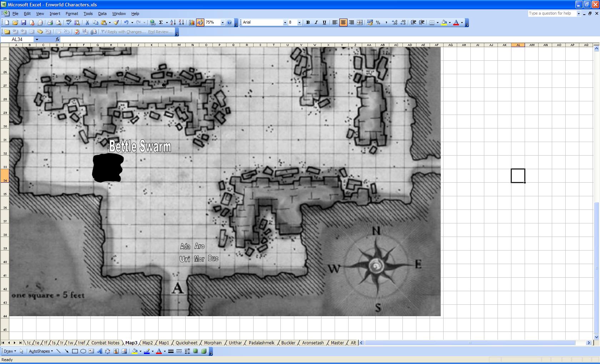Select the Arrow drawing tool
The width and height of the screenshot is (600, 364).
click(x=67, y=351)
